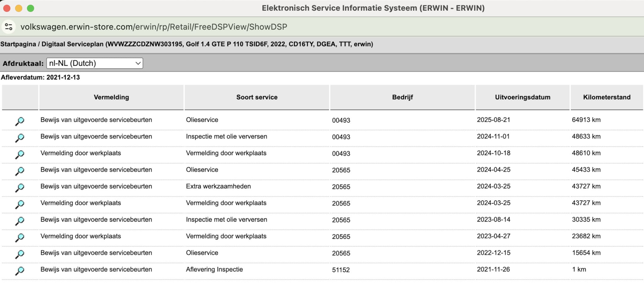Open details for the 2025-08-21 Olieservice entry

20,121
